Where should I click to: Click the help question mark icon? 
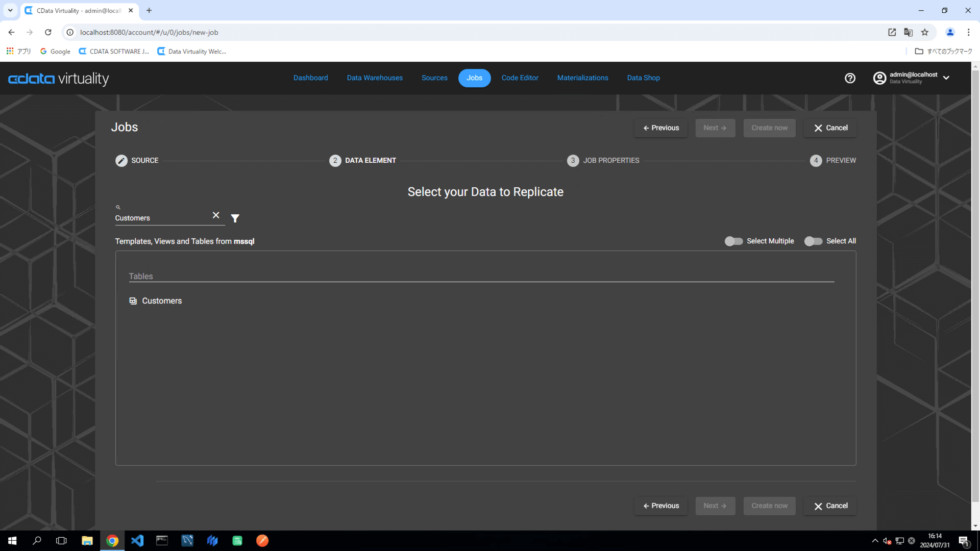pyautogui.click(x=850, y=78)
